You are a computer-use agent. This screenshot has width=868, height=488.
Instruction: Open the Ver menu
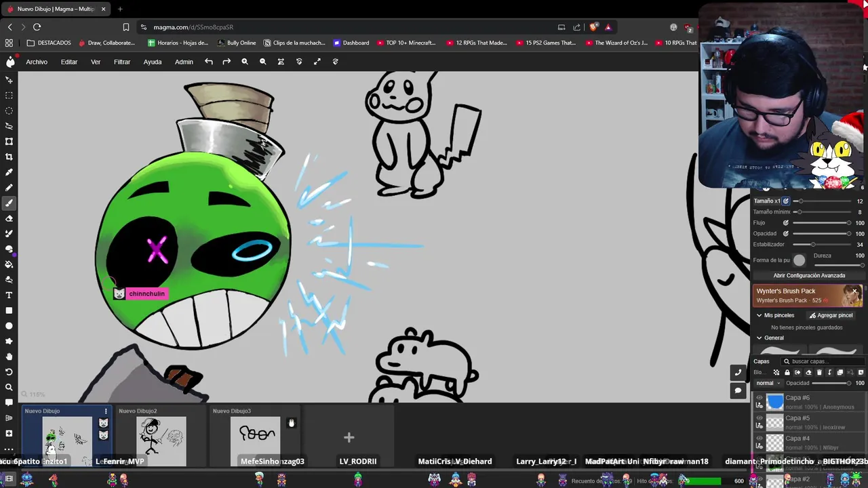pos(96,62)
